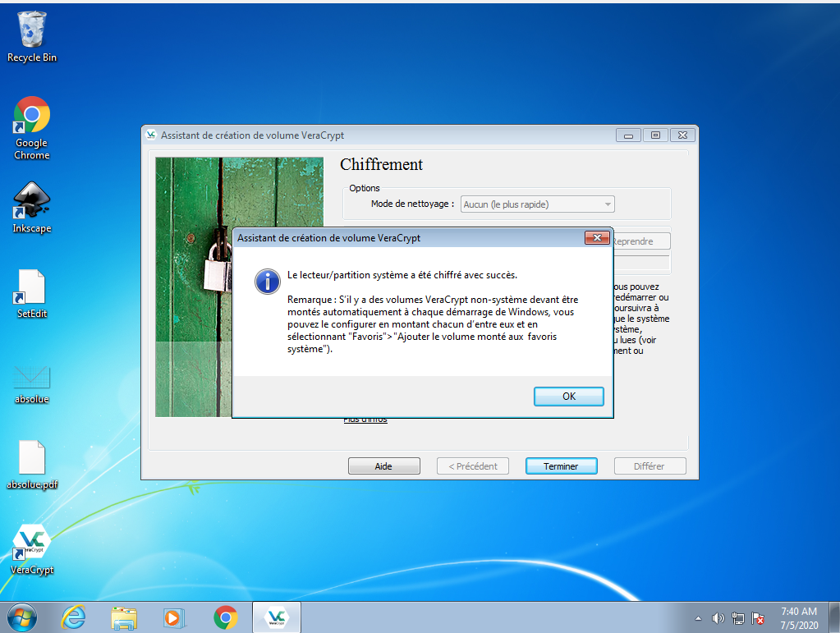Image resolution: width=840 pixels, height=633 pixels.
Task: Open the Plus d'infos link
Action: coord(365,420)
